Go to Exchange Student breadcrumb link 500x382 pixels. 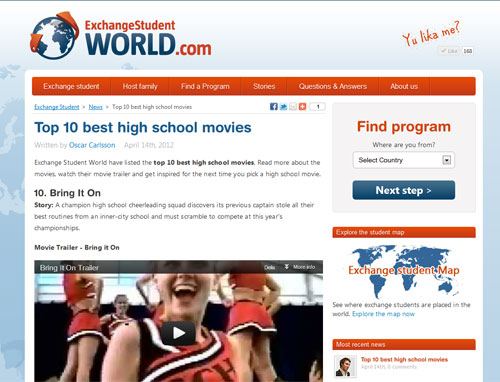tap(57, 107)
